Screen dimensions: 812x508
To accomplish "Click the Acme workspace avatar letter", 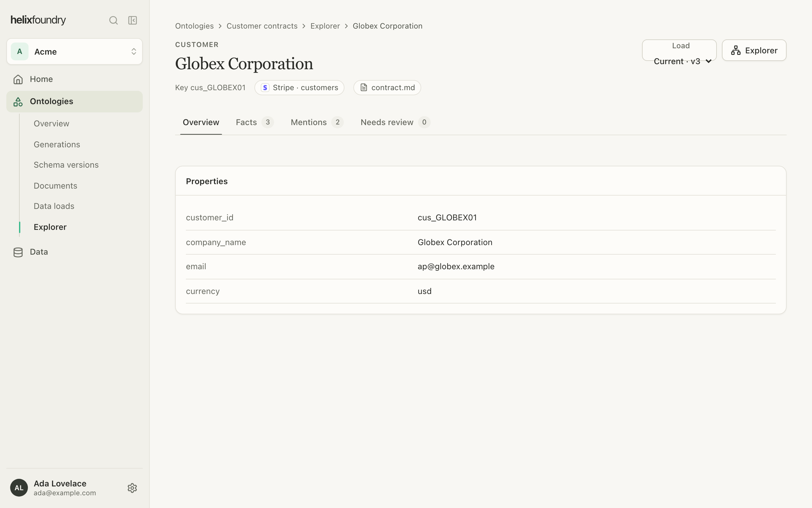I will click(20, 52).
